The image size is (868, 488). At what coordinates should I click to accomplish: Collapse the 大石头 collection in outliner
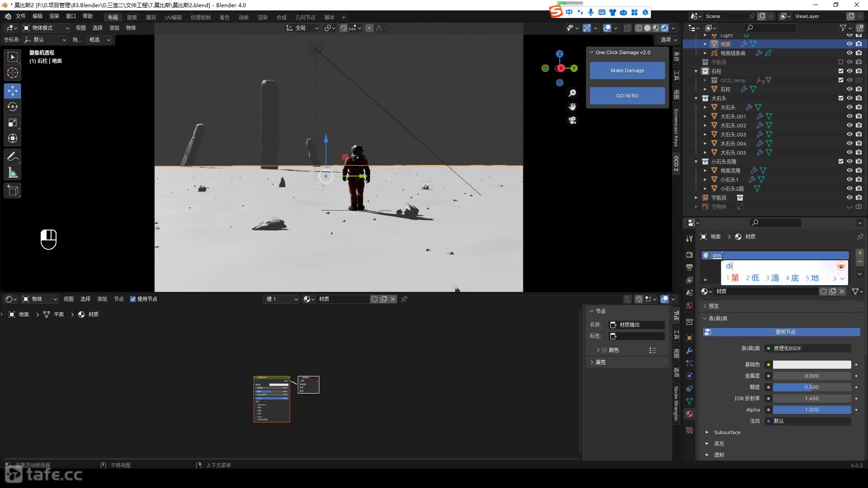(x=696, y=98)
